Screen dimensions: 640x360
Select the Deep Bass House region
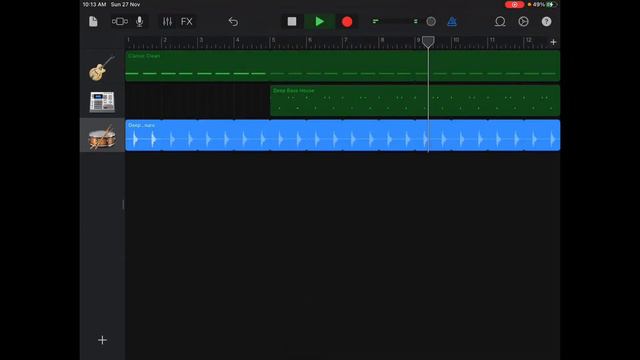(415, 100)
